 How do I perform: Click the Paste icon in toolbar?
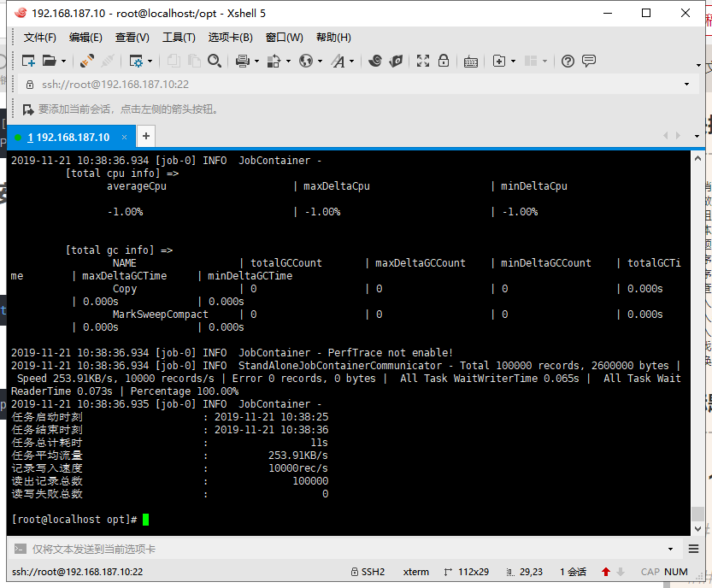coord(194,61)
